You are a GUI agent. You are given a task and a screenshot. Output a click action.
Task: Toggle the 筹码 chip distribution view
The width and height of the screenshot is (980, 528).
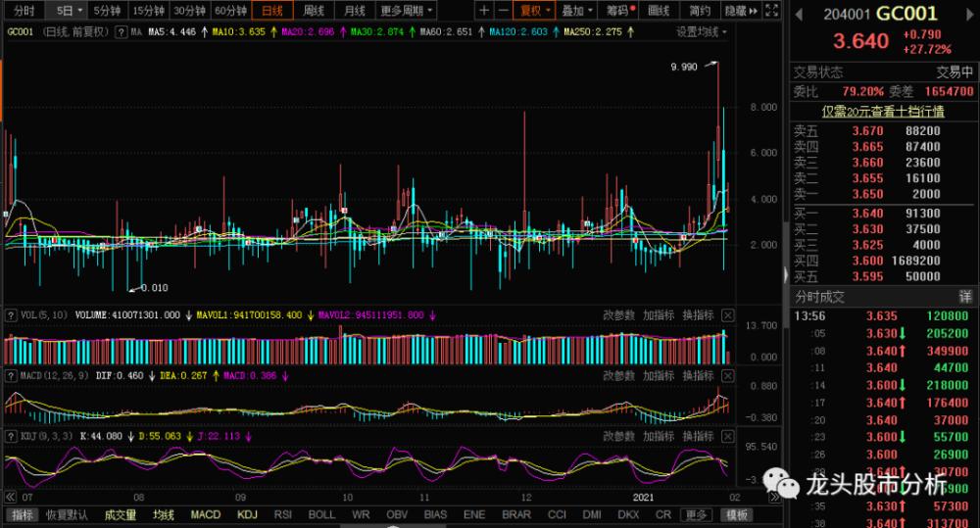619,11
